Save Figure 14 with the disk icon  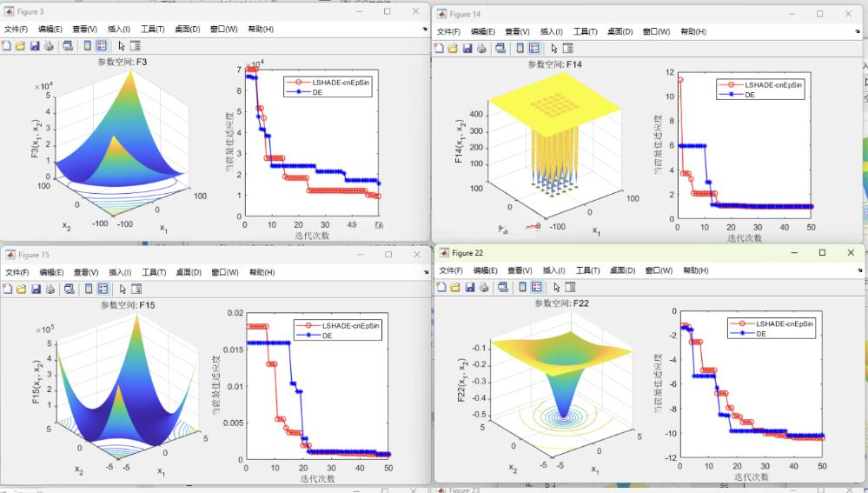467,48
